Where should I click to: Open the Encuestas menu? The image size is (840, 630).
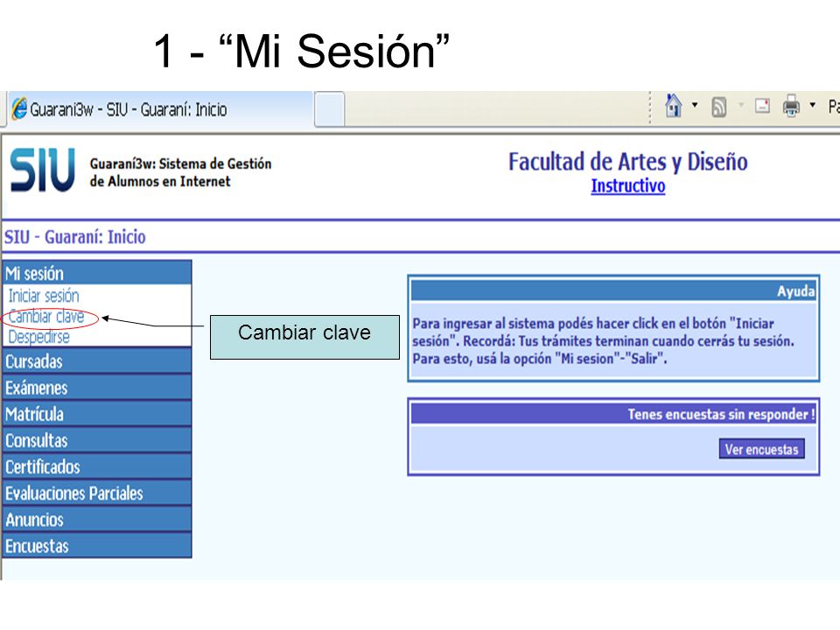coord(97,546)
